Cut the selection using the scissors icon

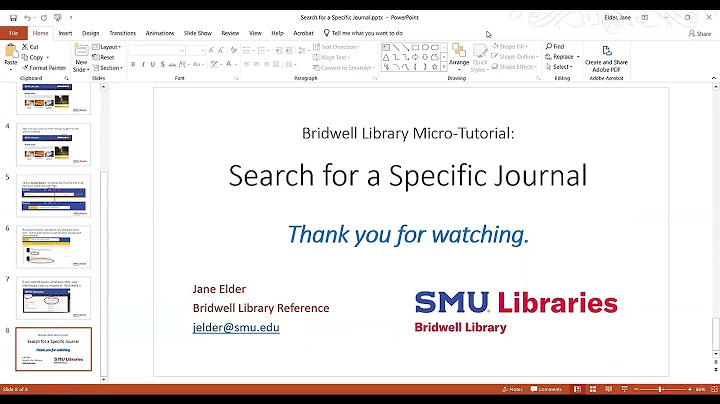pyautogui.click(x=25, y=47)
